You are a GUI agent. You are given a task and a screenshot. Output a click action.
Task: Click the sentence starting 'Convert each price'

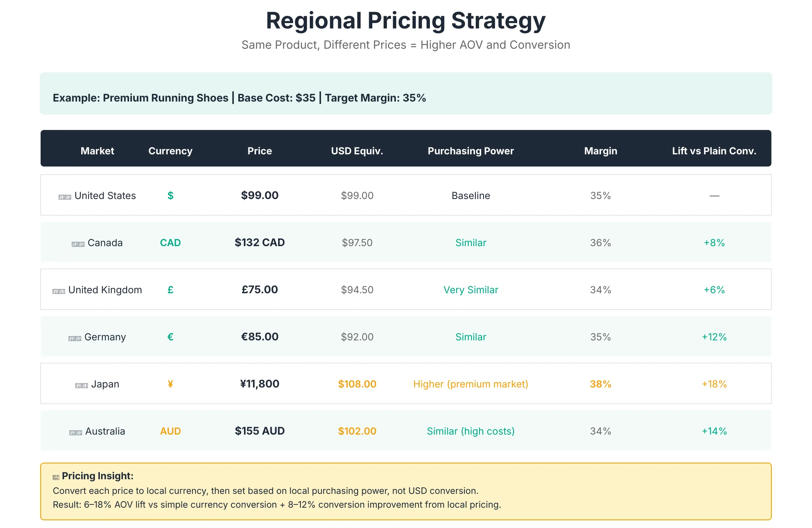[x=266, y=491]
